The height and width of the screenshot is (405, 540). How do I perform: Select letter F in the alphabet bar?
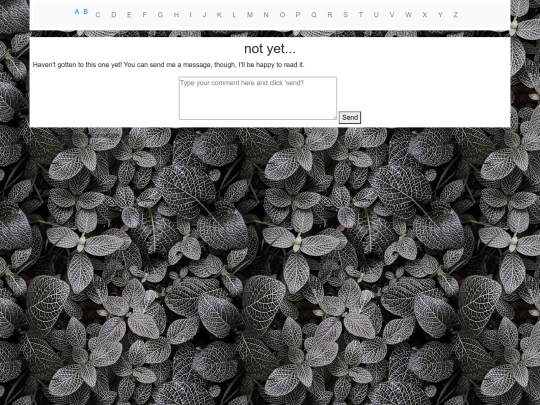[x=145, y=15]
